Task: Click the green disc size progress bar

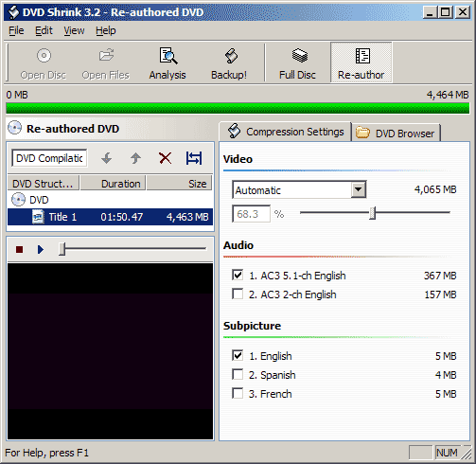Action: tap(238, 108)
